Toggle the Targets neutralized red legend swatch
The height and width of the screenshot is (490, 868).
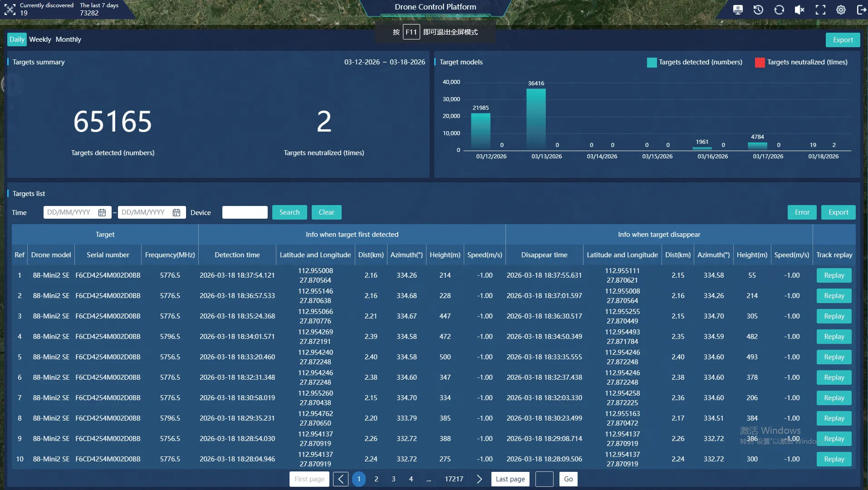click(760, 63)
